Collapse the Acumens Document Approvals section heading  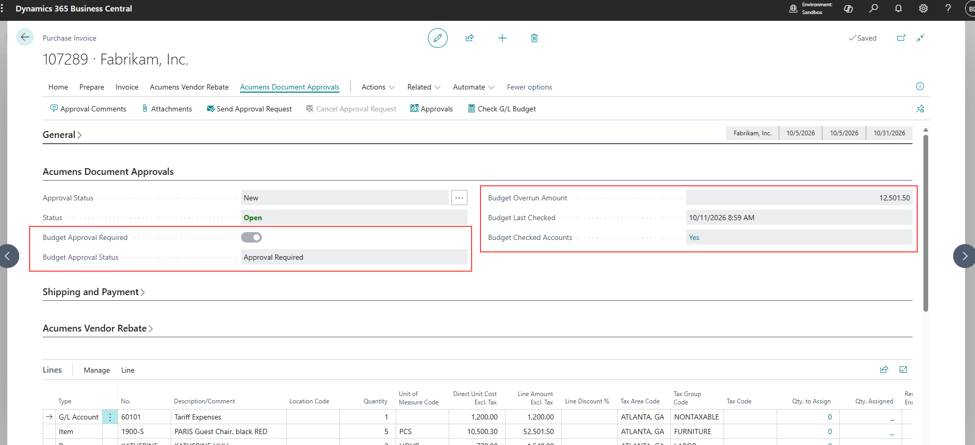click(x=108, y=172)
